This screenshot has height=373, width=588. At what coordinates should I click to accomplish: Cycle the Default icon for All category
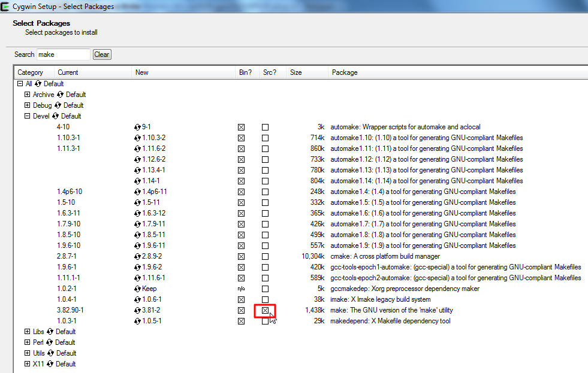pos(38,84)
